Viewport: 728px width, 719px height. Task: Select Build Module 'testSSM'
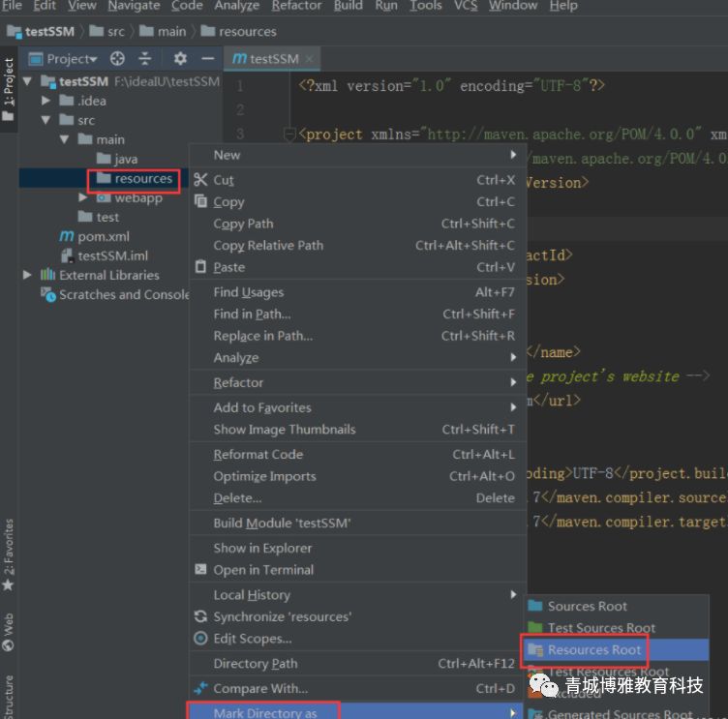click(358, 523)
